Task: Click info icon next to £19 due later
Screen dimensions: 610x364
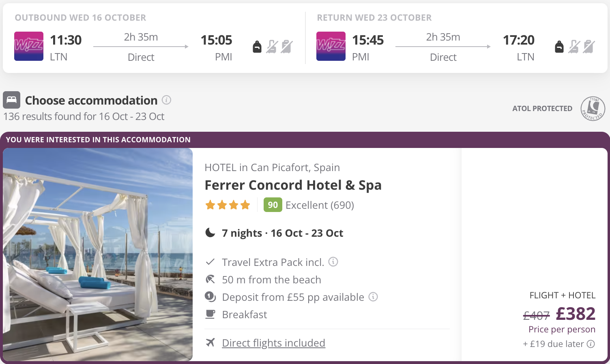Action: pyautogui.click(x=591, y=344)
